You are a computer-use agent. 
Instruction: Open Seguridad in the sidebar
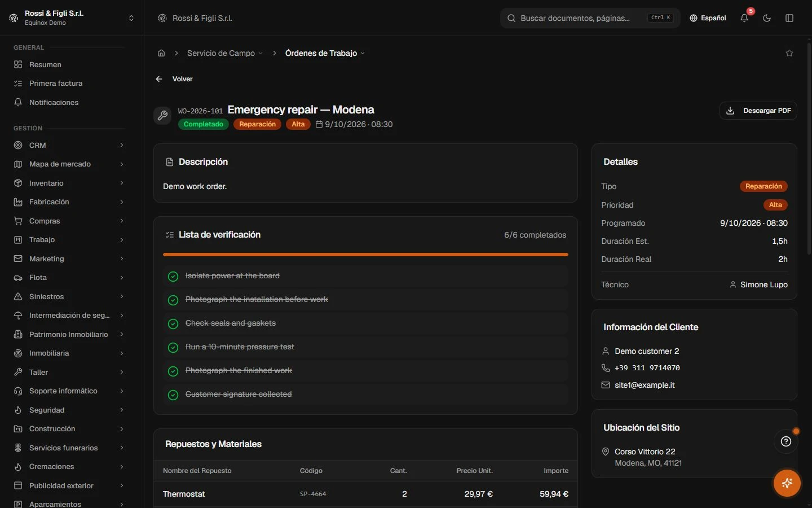[69, 410]
